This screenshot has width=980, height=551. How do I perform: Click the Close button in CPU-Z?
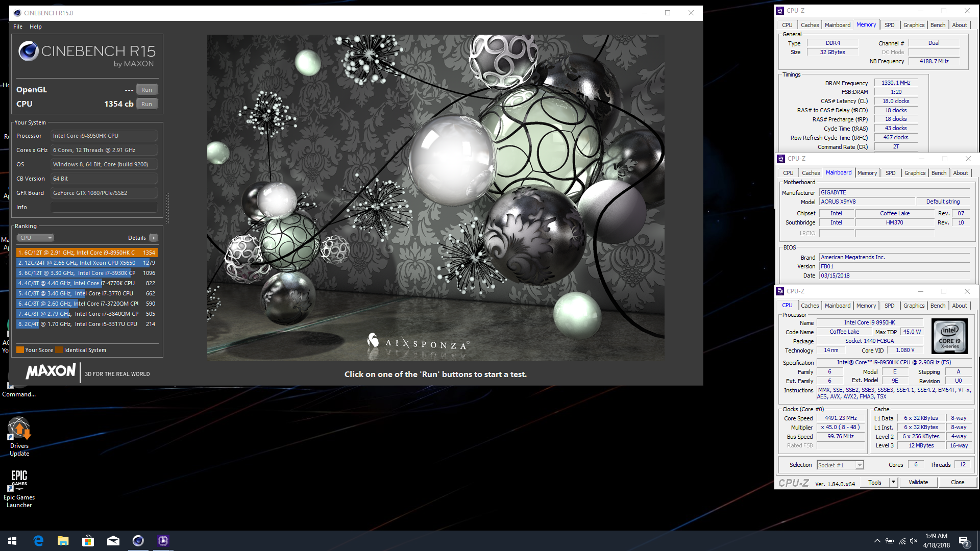[958, 483]
